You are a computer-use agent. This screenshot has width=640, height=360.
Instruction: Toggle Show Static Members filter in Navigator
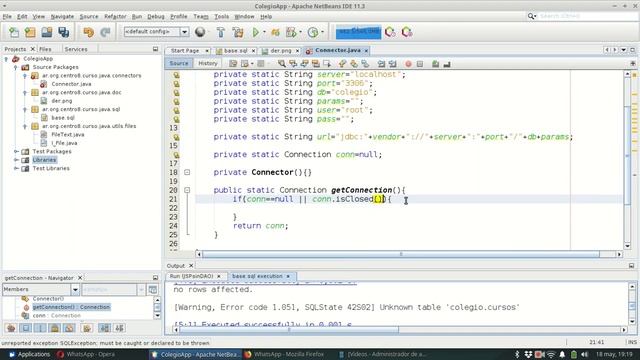tap(40, 328)
